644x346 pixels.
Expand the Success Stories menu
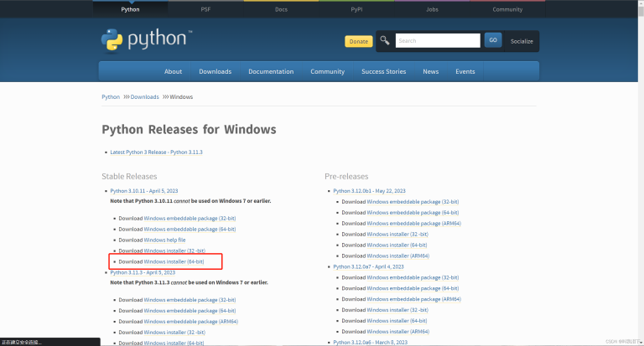point(383,71)
